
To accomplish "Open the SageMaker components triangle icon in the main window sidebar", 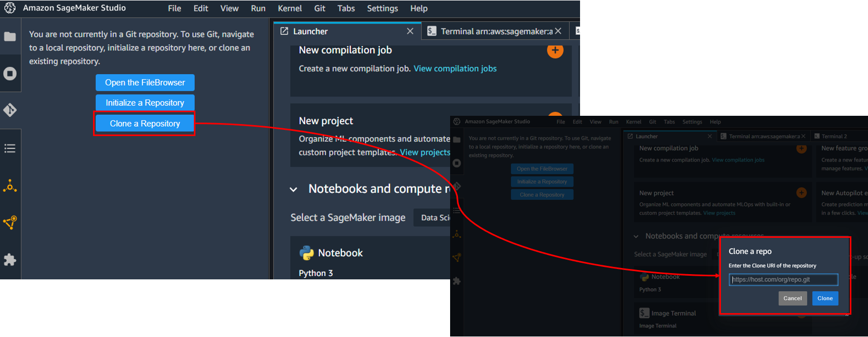I will (x=10, y=186).
